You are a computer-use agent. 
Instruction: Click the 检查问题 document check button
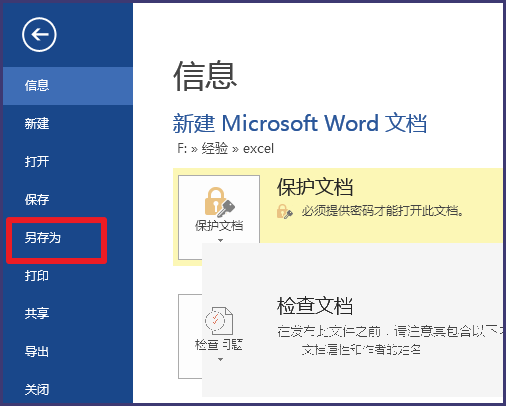[x=219, y=336]
